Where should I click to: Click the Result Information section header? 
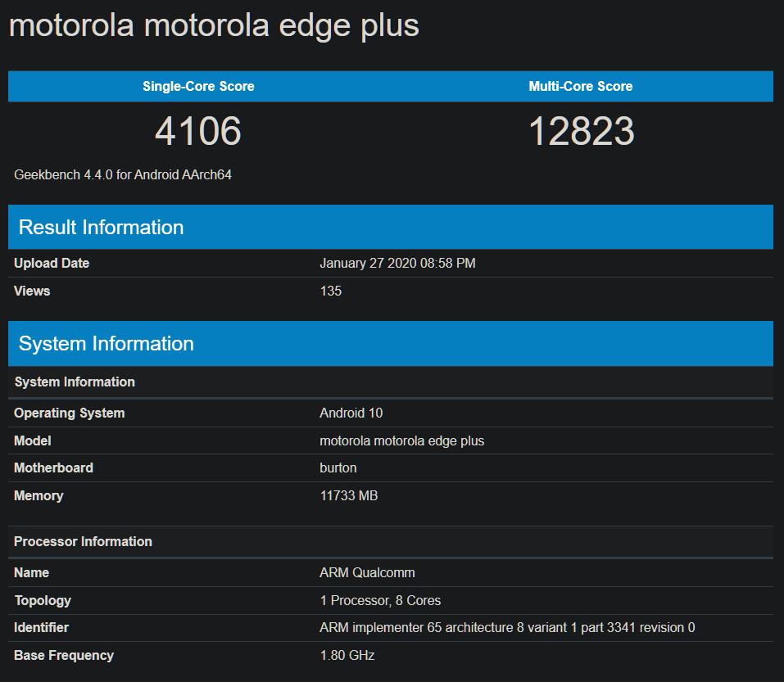(391, 227)
